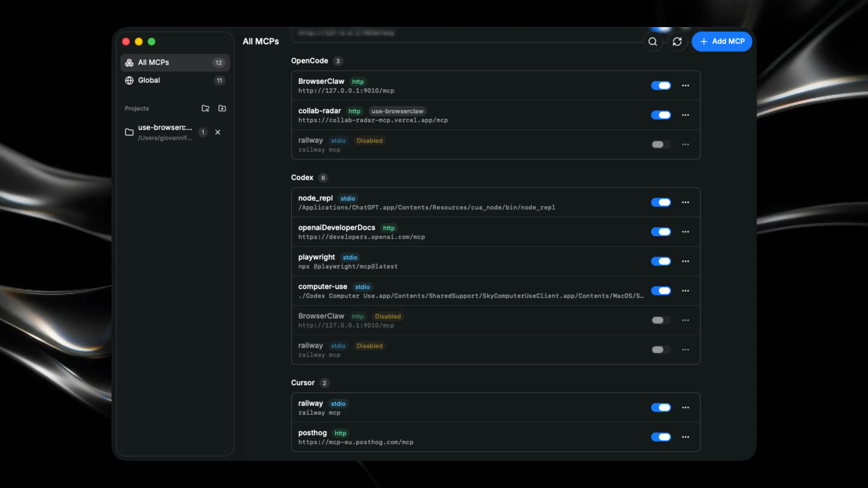Click the node_repl server name
The height and width of the screenshot is (488, 868).
click(315, 198)
